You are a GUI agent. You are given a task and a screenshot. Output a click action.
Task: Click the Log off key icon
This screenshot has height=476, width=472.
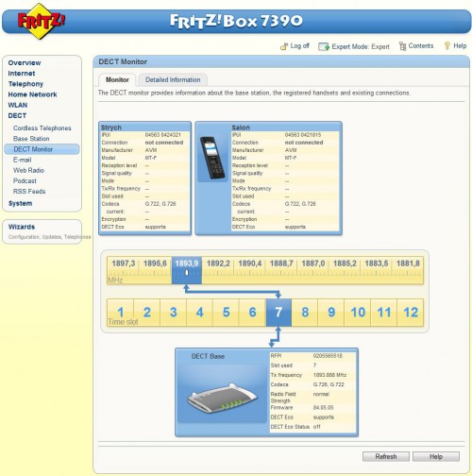point(284,46)
